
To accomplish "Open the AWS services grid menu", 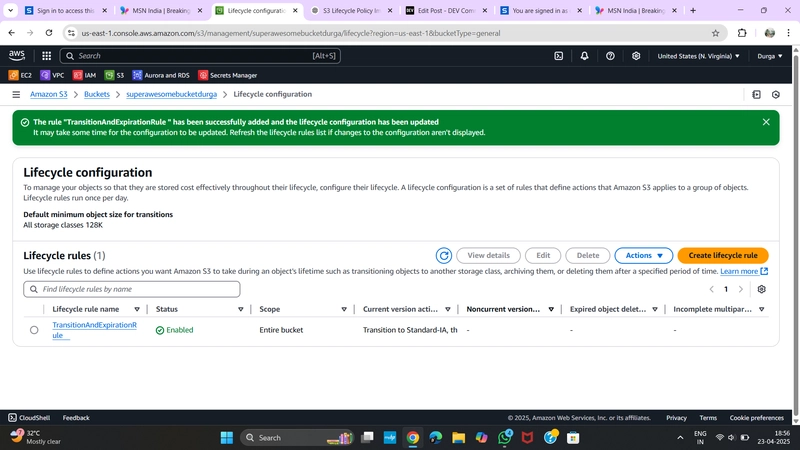I will pyautogui.click(x=46, y=56).
